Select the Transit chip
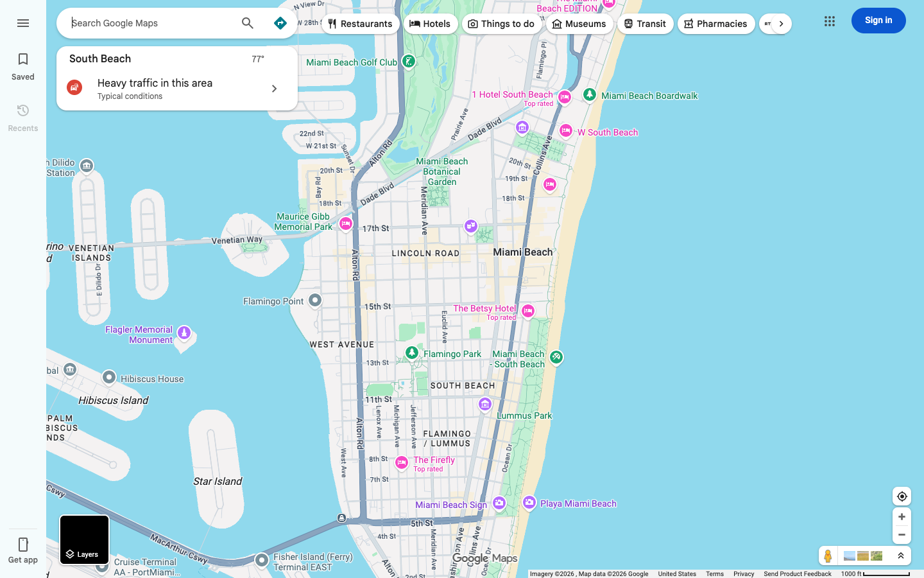Viewport: 924px width, 578px height. point(646,24)
